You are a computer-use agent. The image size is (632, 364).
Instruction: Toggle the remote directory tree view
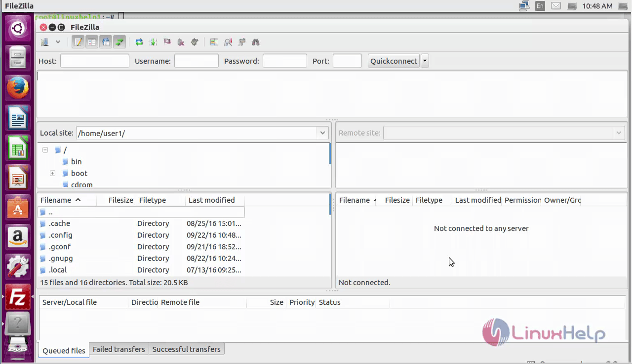(x=106, y=42)
